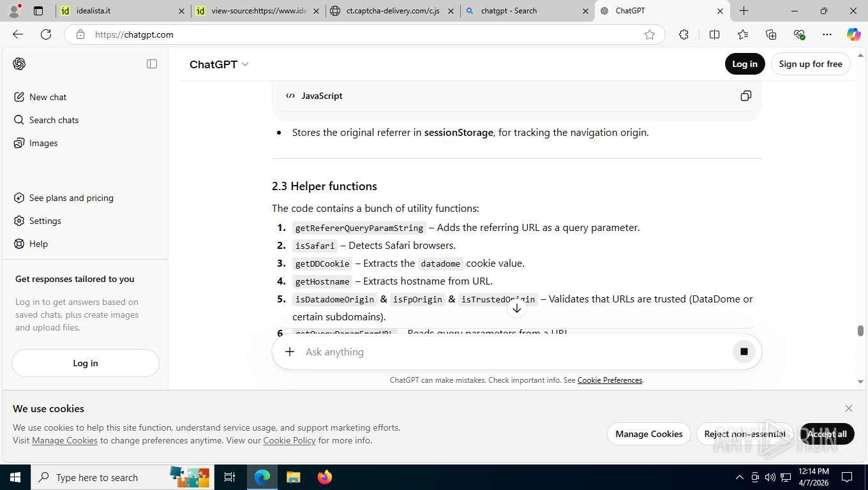Screen dimensions: 868x490
Task: Close the active ChatGPT tab
Action: point(720,11)
